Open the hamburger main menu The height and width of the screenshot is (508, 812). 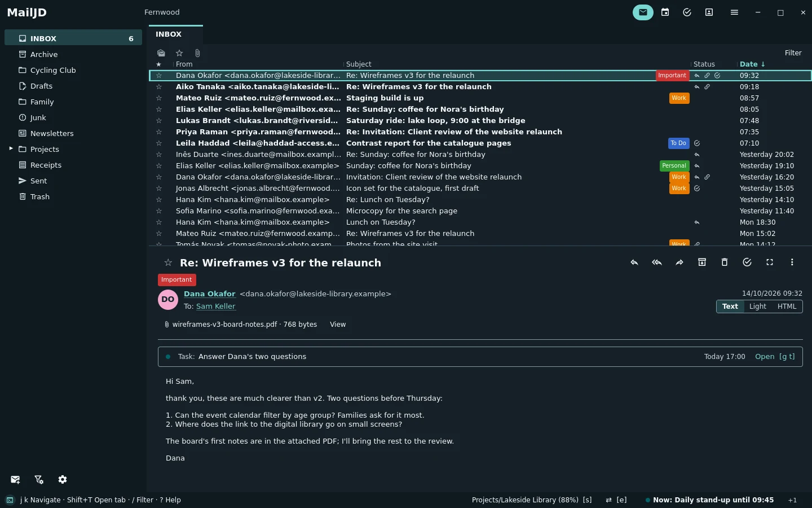tap(734, 12)
